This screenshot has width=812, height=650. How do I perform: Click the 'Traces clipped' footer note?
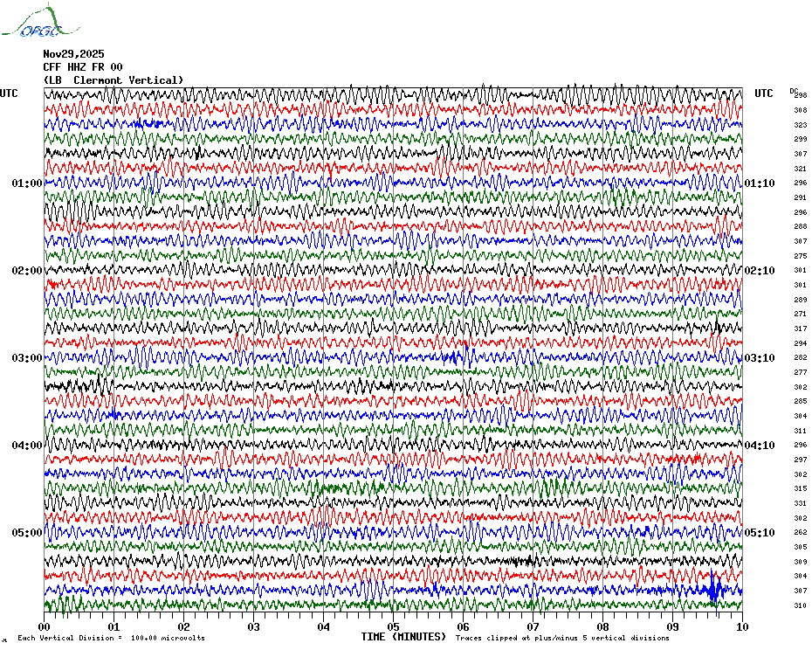(563, 638)
